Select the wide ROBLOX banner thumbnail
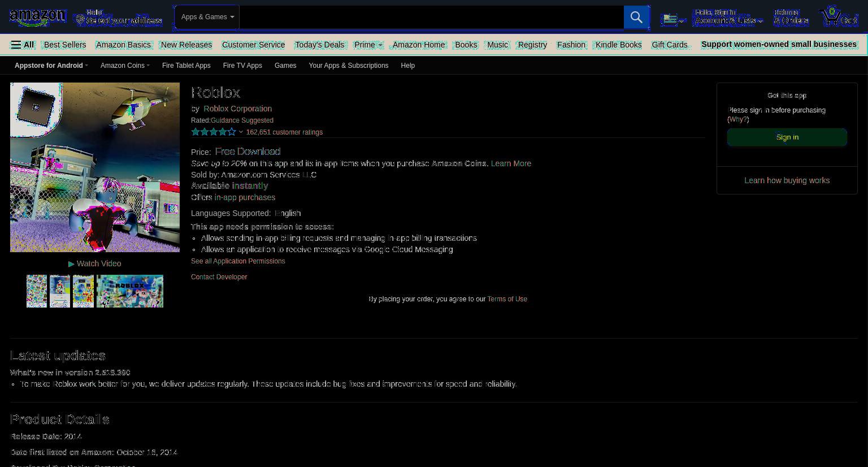The image size is (868, 467). point(130,291)
